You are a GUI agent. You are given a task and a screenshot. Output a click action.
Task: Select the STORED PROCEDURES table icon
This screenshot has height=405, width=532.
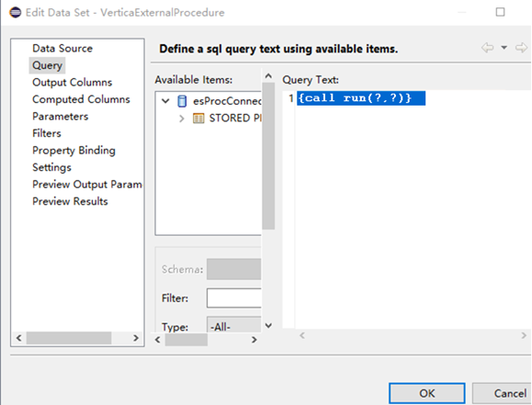(198, 118)
